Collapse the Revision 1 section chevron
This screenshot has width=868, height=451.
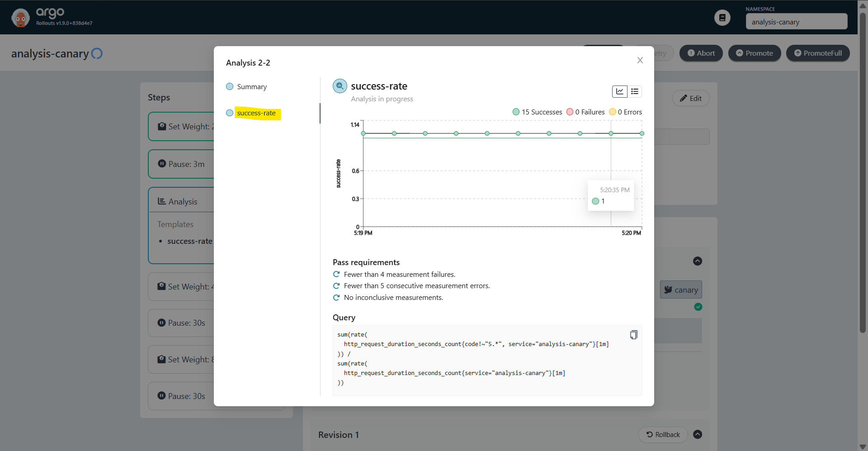click(698, 434)
